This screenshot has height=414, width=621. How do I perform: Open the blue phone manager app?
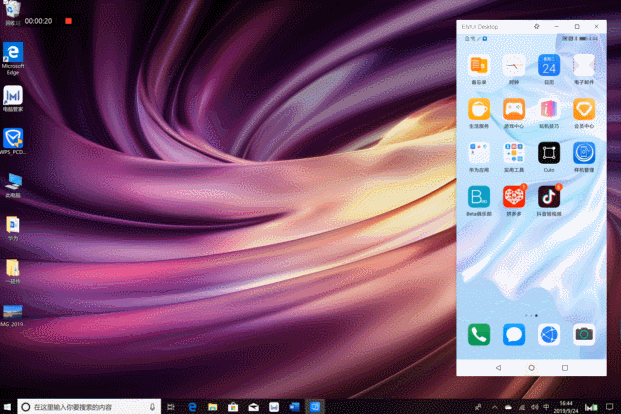(x=584, y=153)
